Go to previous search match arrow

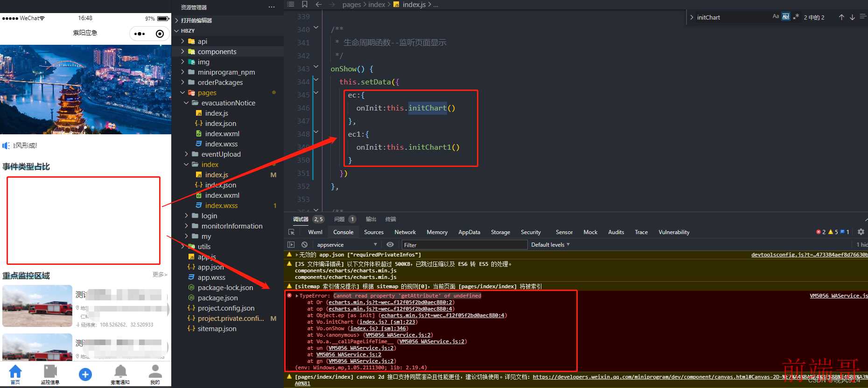(x=841, y=17)
